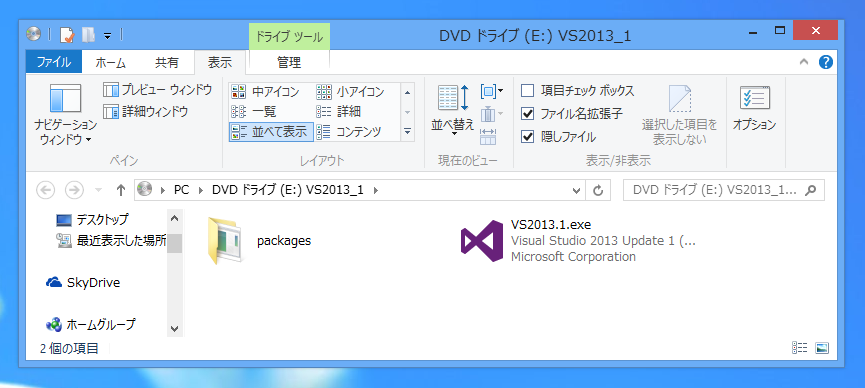Collapse the ribbon with the chevron
The image size is (865, 388).
804,62
